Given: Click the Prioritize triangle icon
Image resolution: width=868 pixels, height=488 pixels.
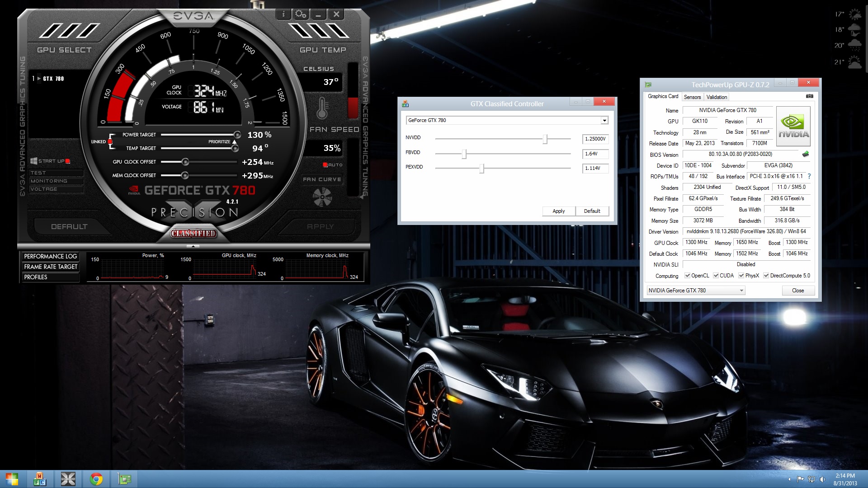Looking at the screenshot, I should (x=234, y=142).
